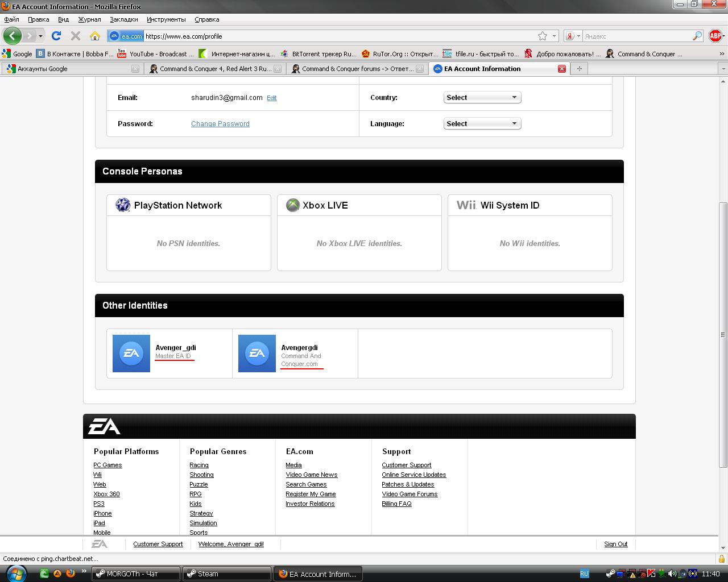Viewport: 728px width, 582px height.
Task: Open the Adblock Plus ABP icon
Action: (715, 36)
